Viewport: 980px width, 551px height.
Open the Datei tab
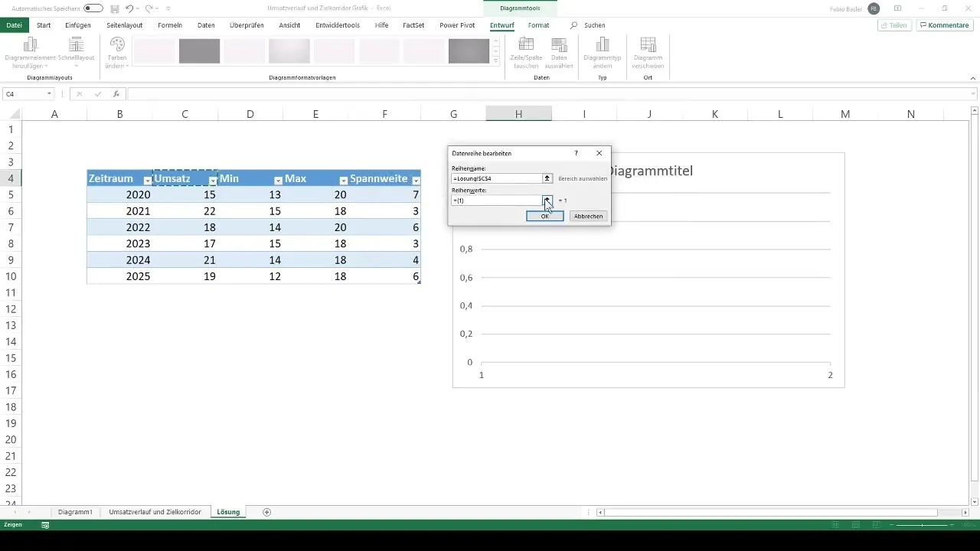click(14, 25)
